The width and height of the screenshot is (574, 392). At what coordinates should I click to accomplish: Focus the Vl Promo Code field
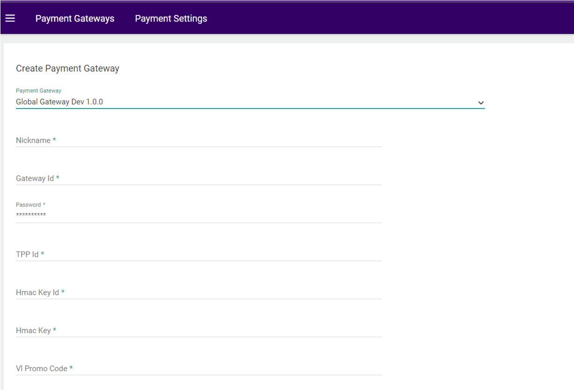[x=187, y=369]
